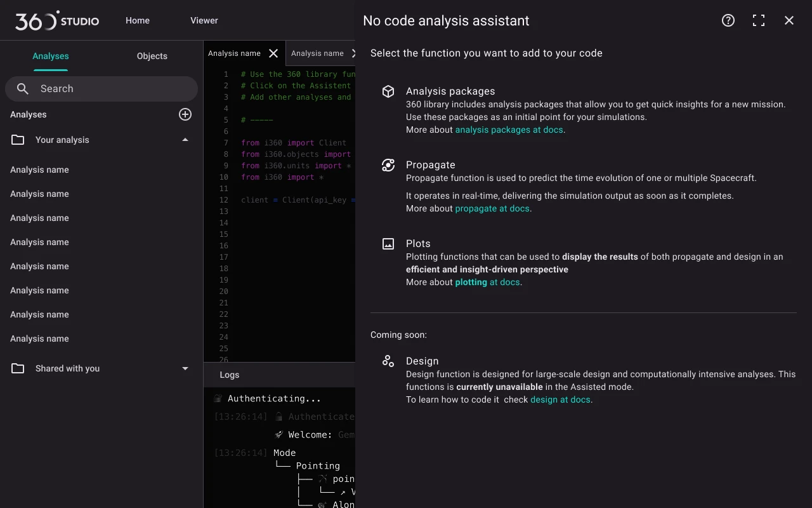Close the no code analysis assistant

789,20
